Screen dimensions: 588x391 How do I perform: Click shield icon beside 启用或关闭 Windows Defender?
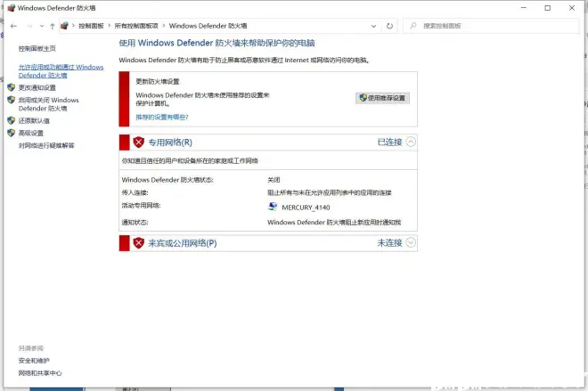click(12, 100)
